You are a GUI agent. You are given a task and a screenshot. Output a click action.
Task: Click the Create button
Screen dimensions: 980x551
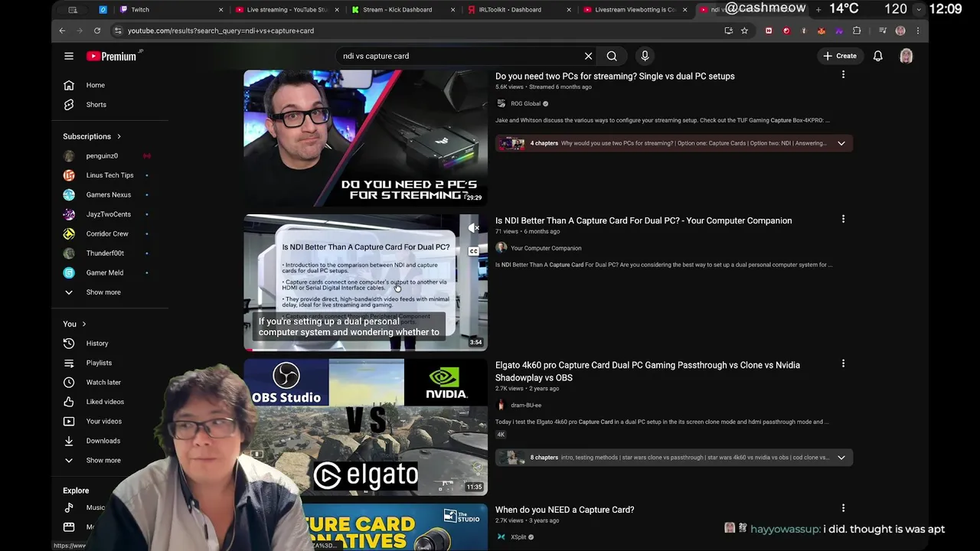click(840, 56)
